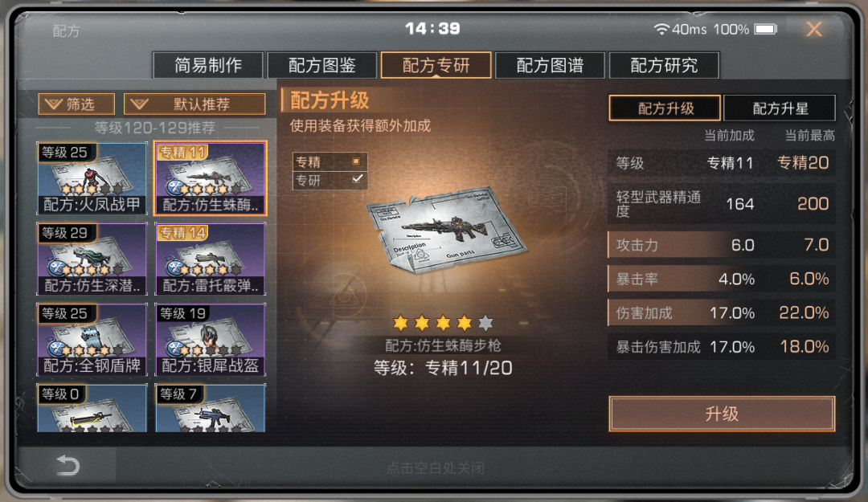
Task: Toggle the 专精 filter checkbox
Action: tap(356, 161)
